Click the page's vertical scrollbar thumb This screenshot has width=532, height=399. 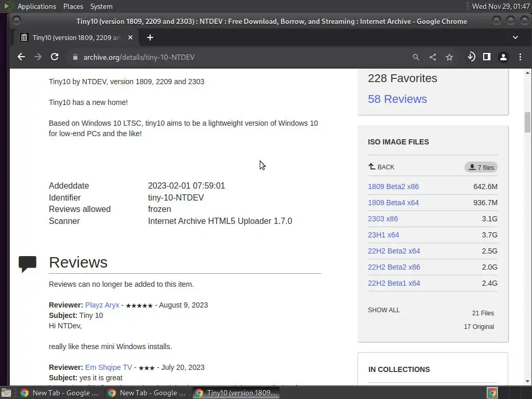click(527, 122)
